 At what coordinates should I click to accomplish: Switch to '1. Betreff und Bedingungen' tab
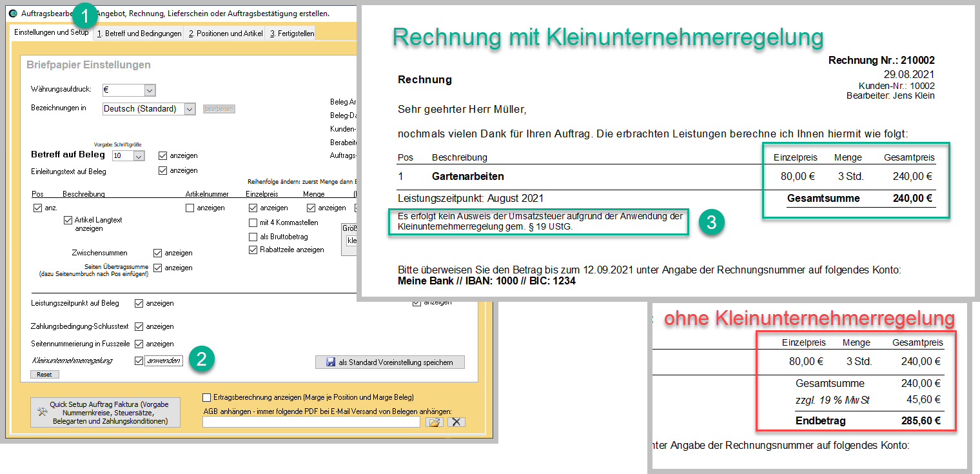click(x=139, y=34)
